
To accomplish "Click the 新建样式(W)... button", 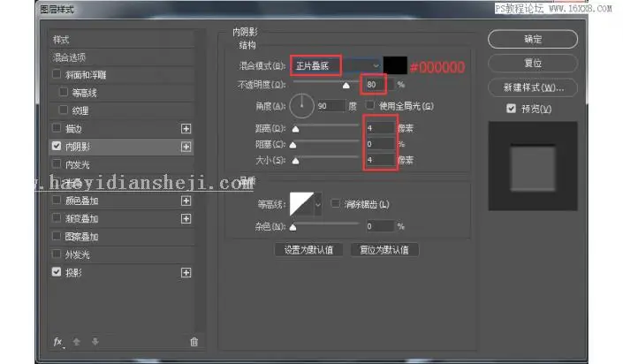I will click(x=533, y=87).
